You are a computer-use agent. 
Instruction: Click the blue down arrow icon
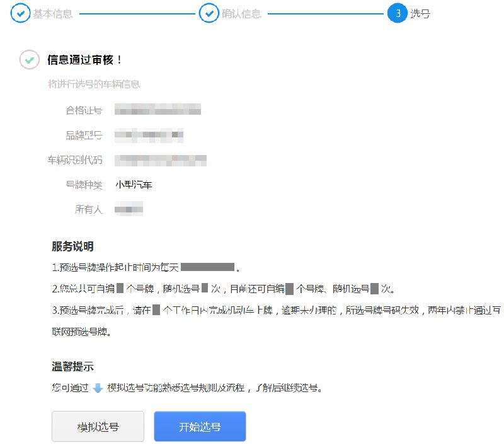pos(98,388)
